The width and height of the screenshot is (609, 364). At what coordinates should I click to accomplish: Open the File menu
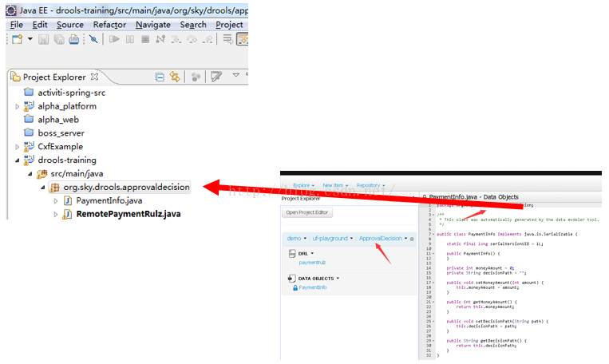pos(16,25)
